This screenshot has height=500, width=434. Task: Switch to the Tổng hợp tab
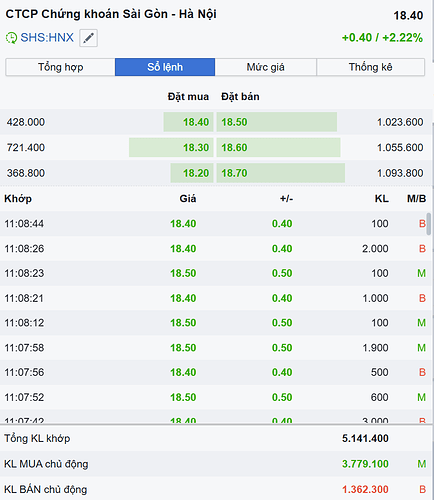point(60,67)
